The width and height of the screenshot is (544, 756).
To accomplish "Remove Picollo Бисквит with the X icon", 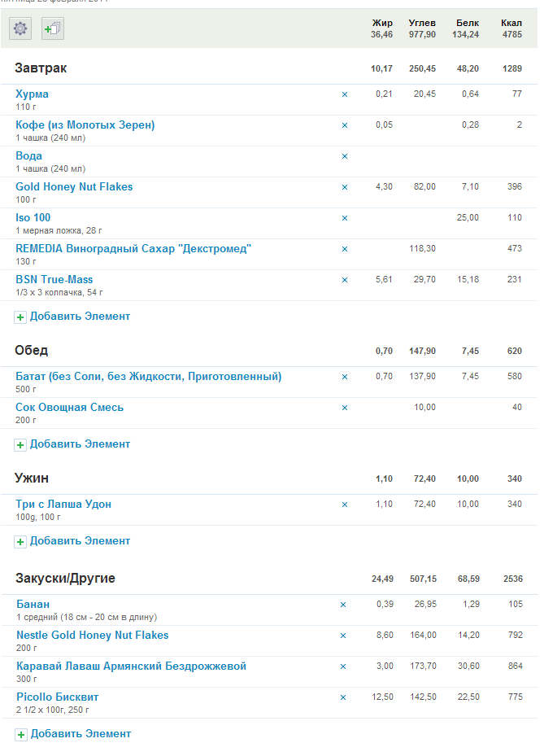I will click(343, 697).
